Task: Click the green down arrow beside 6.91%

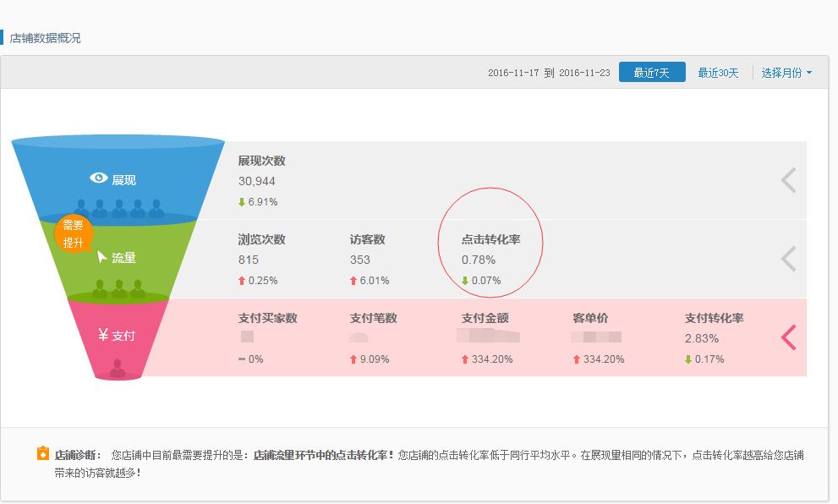Action: pos(241,201)
